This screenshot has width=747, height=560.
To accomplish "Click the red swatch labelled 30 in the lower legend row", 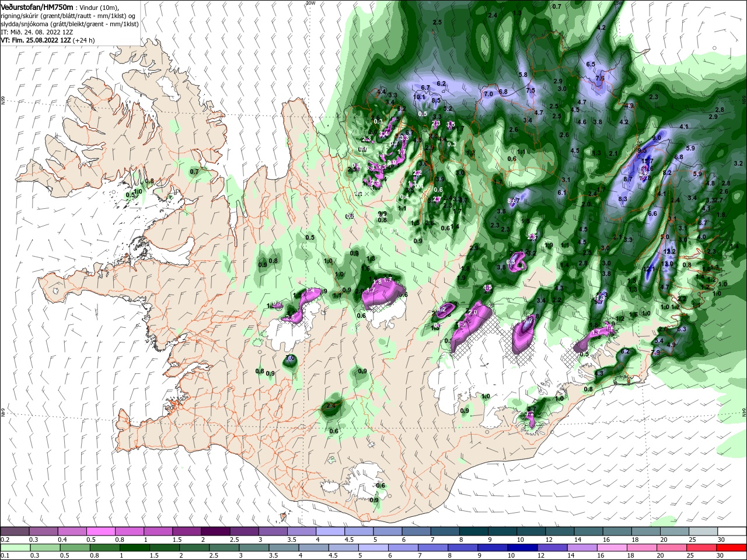I will click(x=732, y=548).
